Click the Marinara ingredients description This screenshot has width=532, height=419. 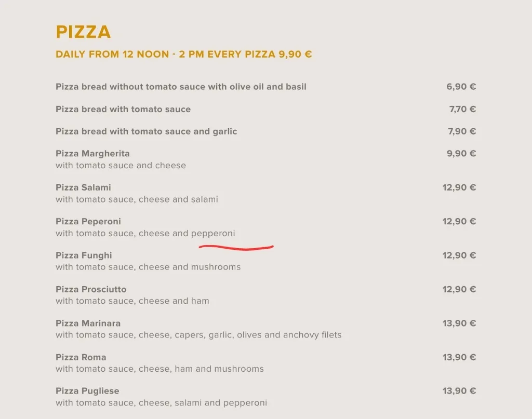[x=198, y=335]
